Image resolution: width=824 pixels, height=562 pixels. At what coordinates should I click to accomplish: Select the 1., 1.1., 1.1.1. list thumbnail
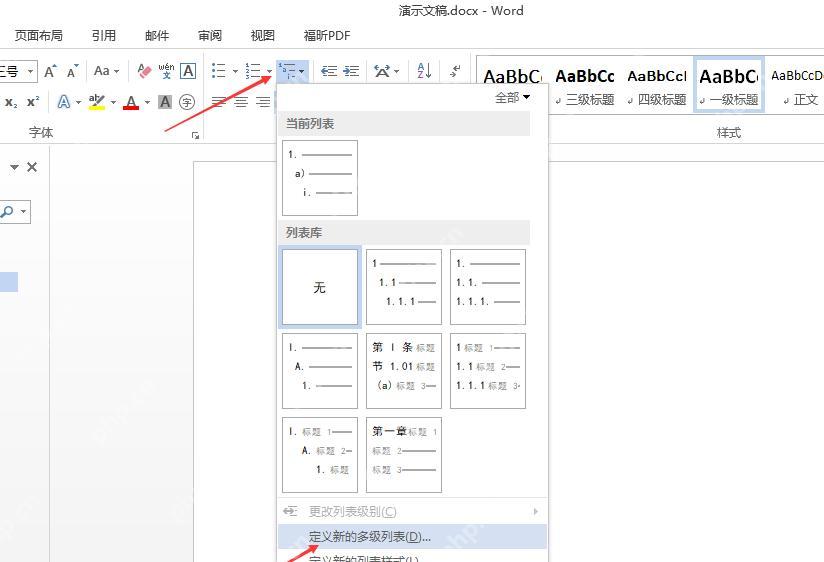click(x=488, y=287)
